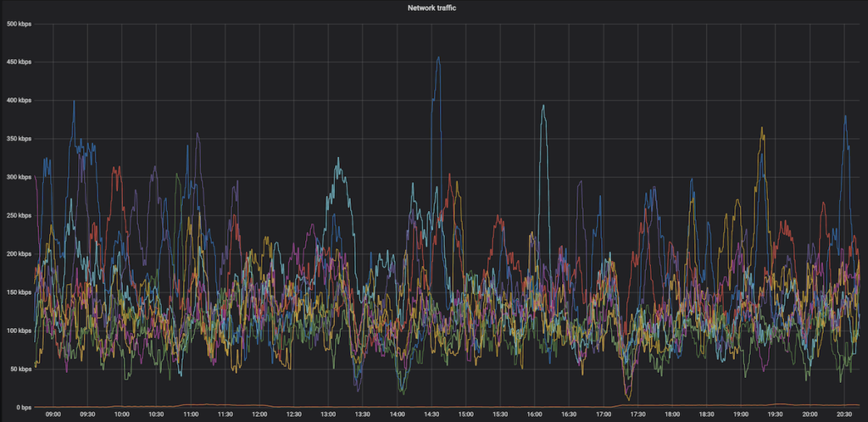Open the Network traffic panel title menu

point(434,8)
